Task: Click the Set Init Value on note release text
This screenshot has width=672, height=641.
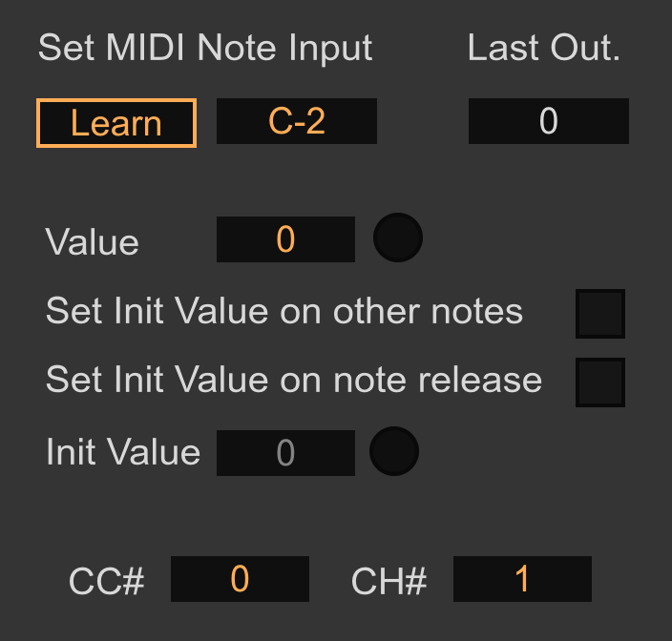Action: click(294, 380)
